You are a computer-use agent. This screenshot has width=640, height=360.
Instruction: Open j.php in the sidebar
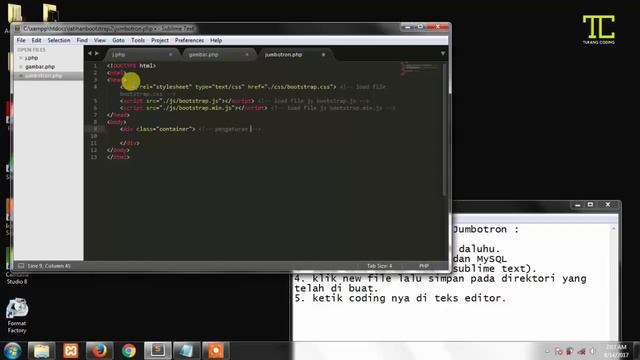coord(31,58)
